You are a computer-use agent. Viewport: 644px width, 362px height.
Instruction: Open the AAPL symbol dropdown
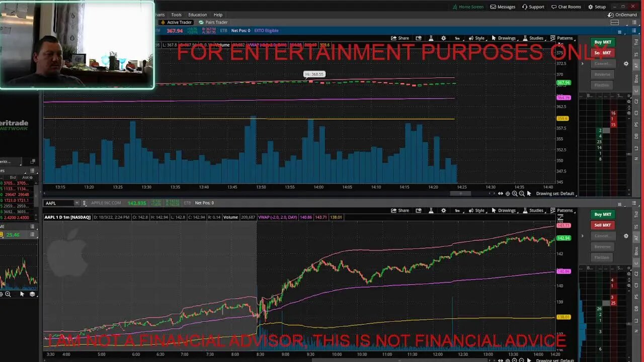[x=77, y=203]
